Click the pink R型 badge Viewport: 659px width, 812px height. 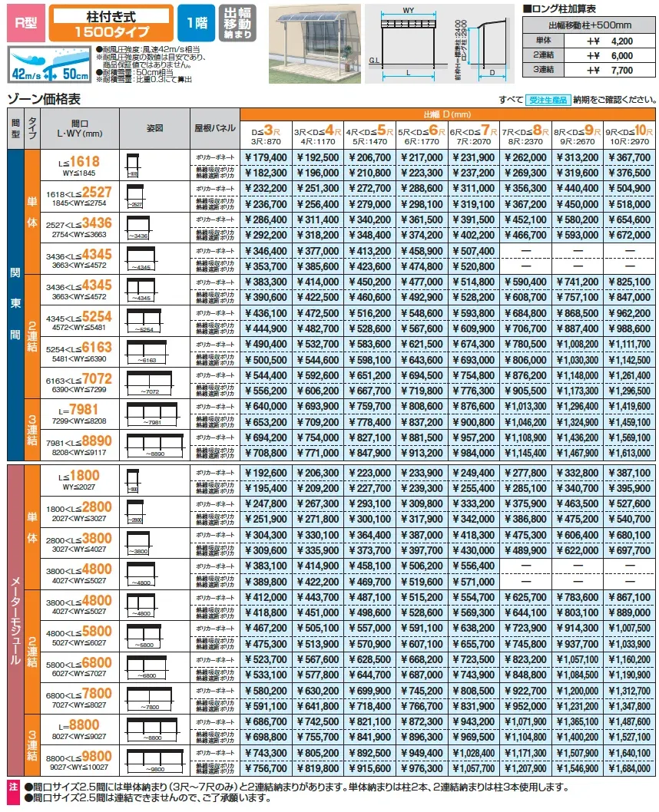(26, 23)
